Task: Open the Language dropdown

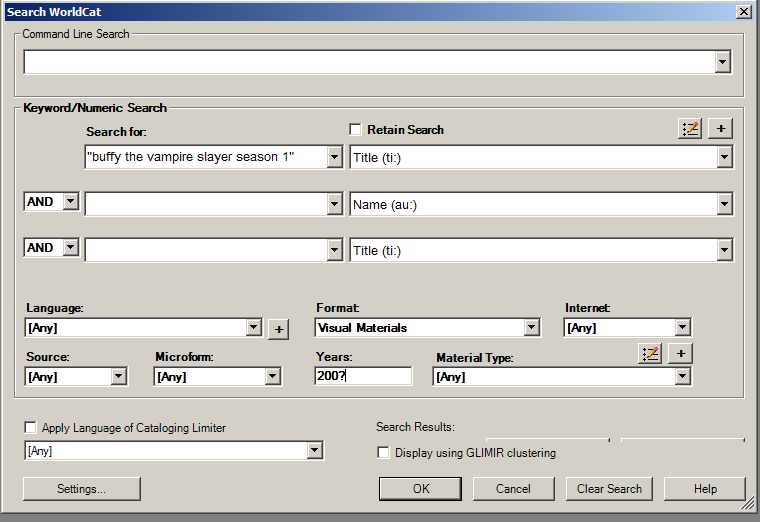Action: point(253,328)
